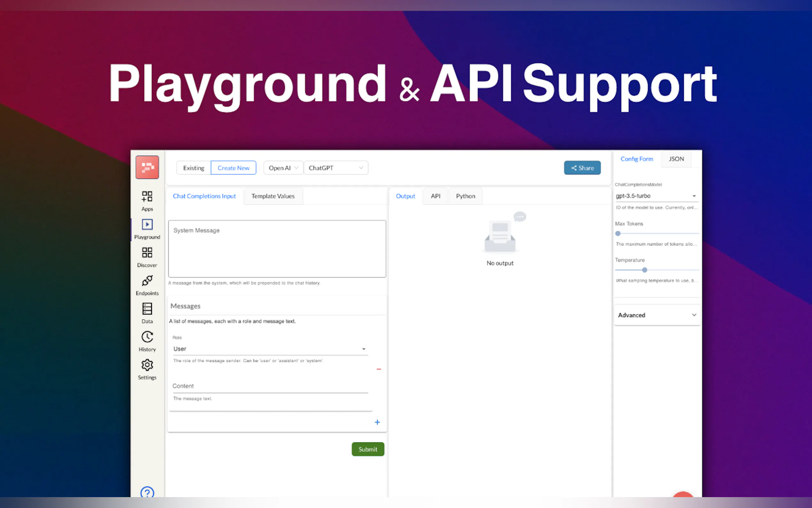Click the green Submit button
The height and width of the screenshot is (508, 812).
368,449
